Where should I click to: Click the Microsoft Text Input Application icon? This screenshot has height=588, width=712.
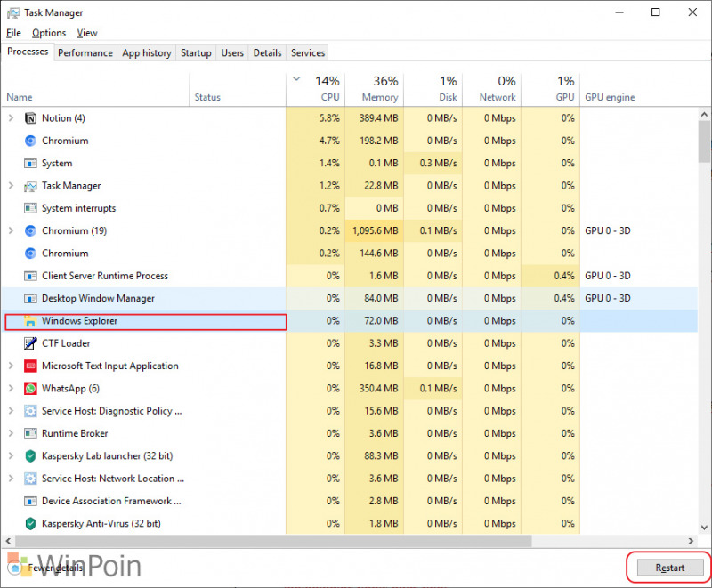tap(30, 366)
